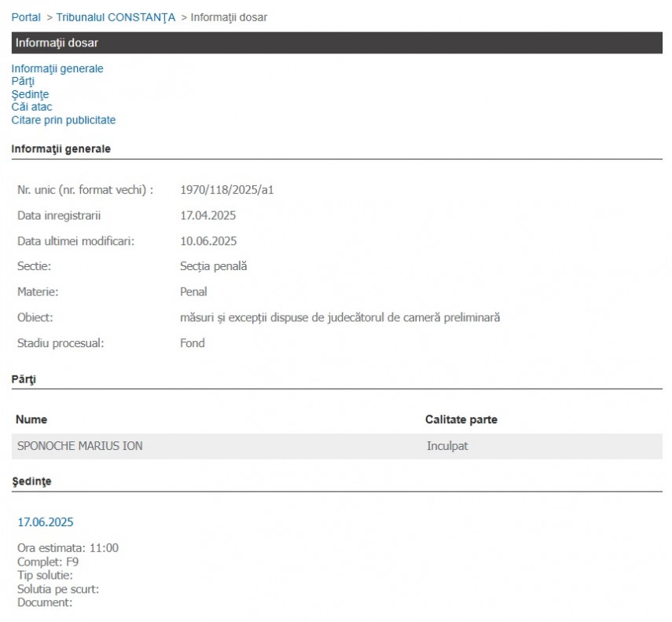Click the Obiect label
This screenshot has height=622, width=672.
35,318
